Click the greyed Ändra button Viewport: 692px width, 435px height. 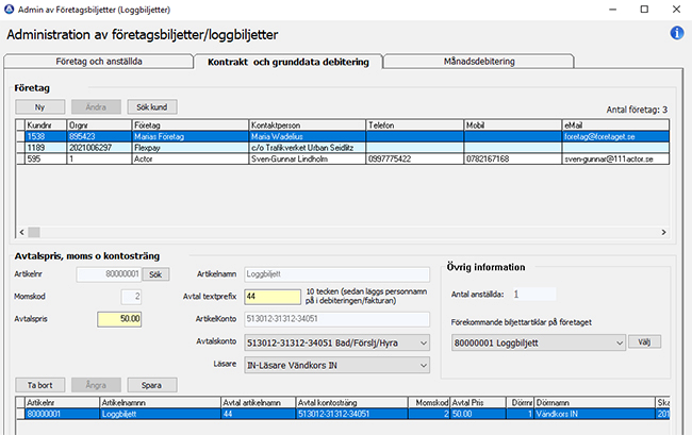pos(96,107)
